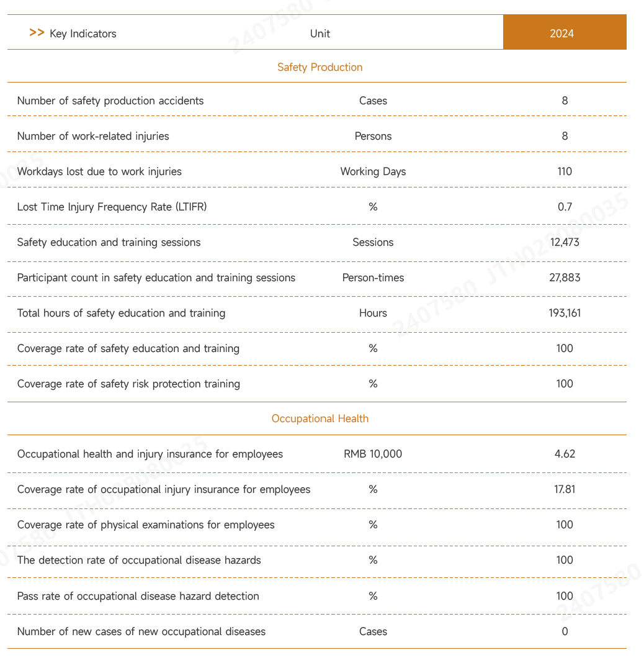Image resolution: width=644 pixels, height=663 pixels.
Task: Click the Key Indicators header text
Action: [x=83, y=34]
